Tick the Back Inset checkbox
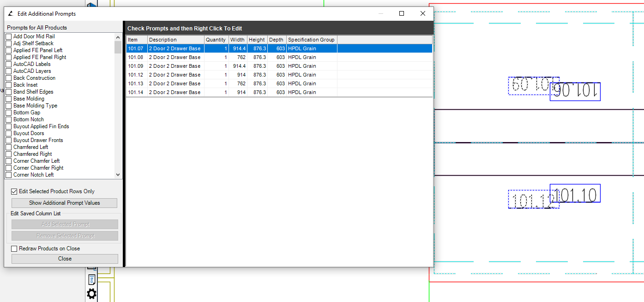 pyautogui.click(x=8, y=85)
